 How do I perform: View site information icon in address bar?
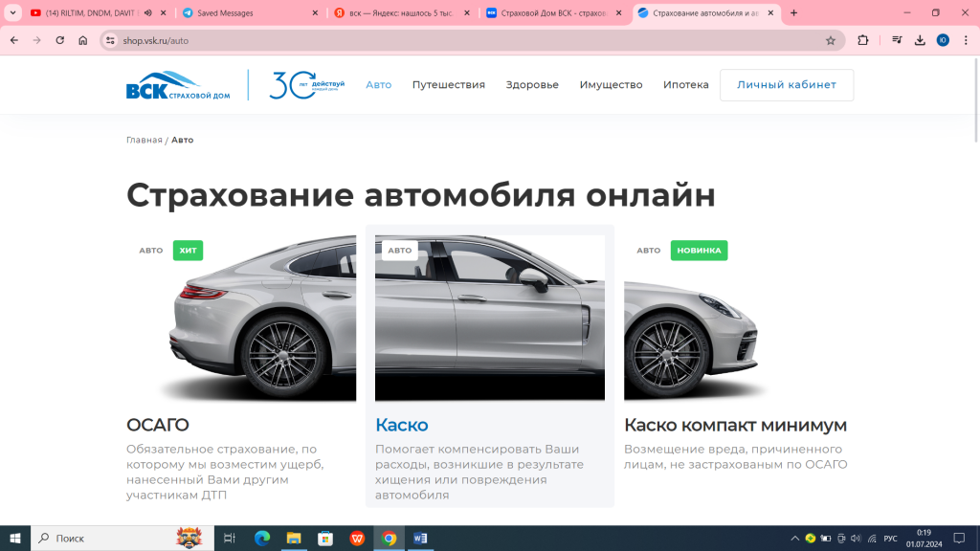[x=110, y=40]
